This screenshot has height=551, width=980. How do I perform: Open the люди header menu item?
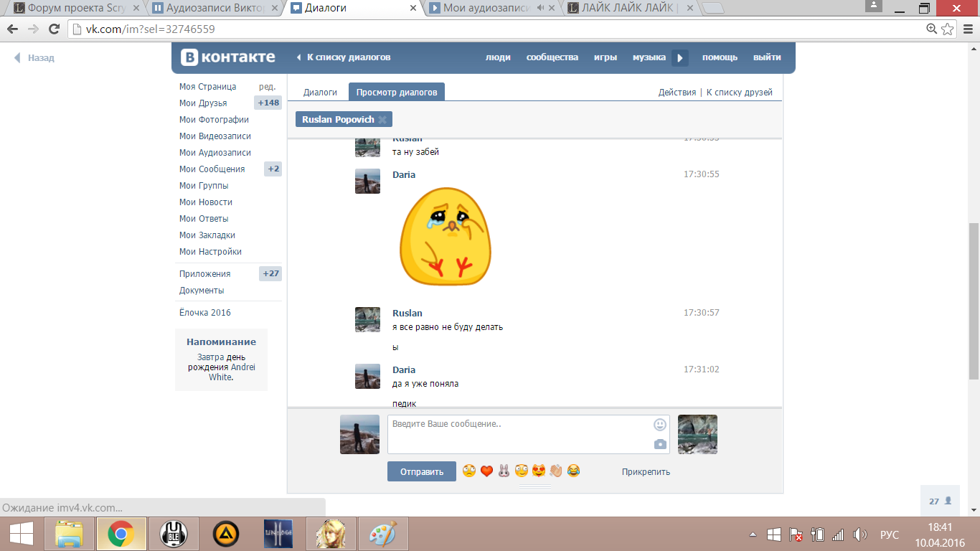[x=498, y=57]
